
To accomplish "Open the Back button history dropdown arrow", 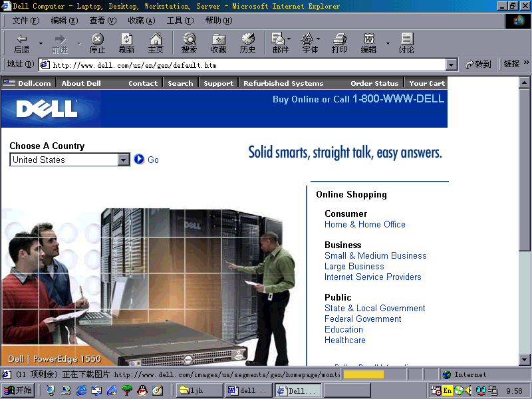I will [41, 43].
